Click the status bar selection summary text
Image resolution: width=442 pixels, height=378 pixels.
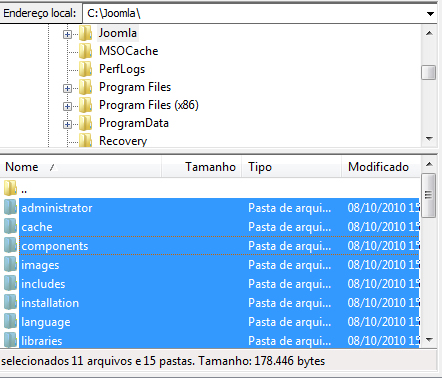[163, 361]
